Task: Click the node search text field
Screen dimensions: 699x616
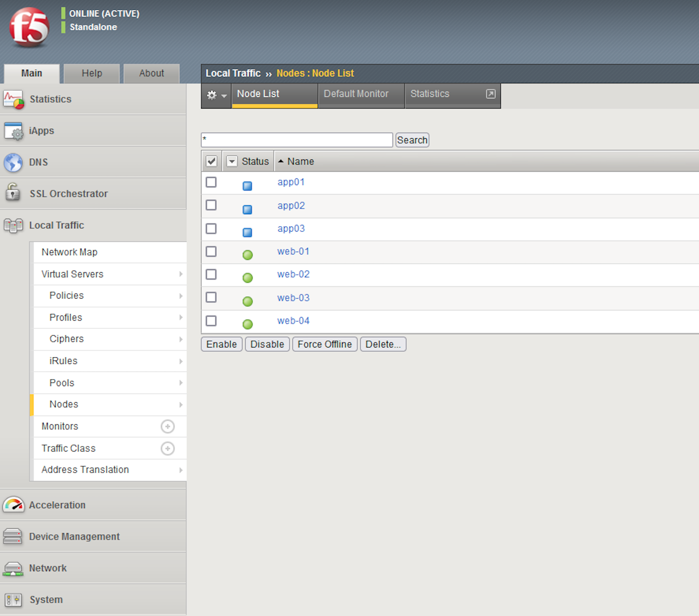Action: (x=297, y=140)
